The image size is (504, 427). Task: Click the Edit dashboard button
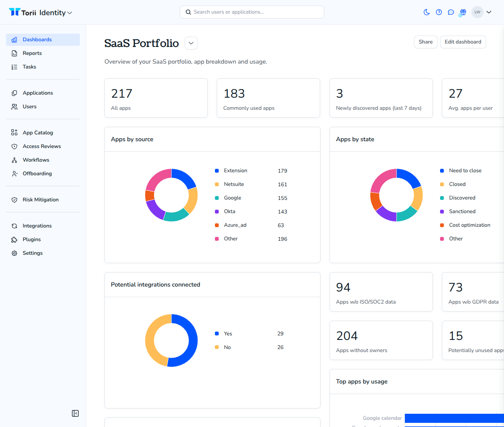(x=463, y=42)
